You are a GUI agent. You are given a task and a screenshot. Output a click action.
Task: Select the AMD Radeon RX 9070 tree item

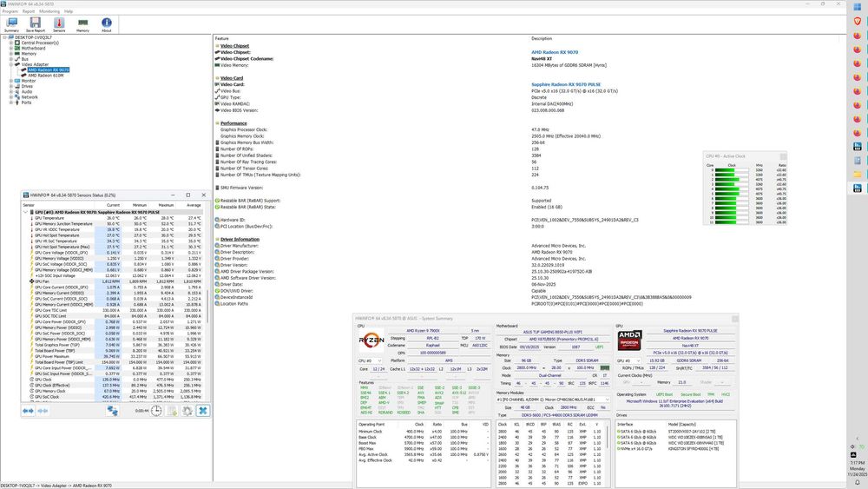(x=49, y=69)
